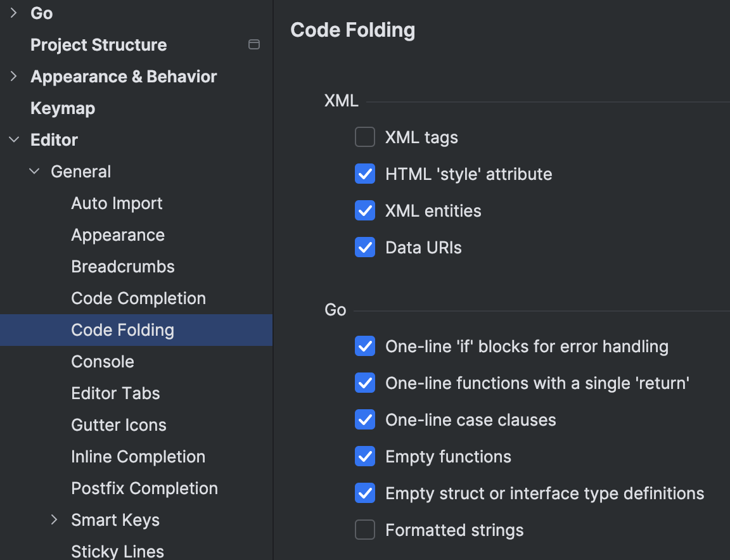Go to Code Completion settings
This screenshot has height=560, width=730.
tap(138, 298)
